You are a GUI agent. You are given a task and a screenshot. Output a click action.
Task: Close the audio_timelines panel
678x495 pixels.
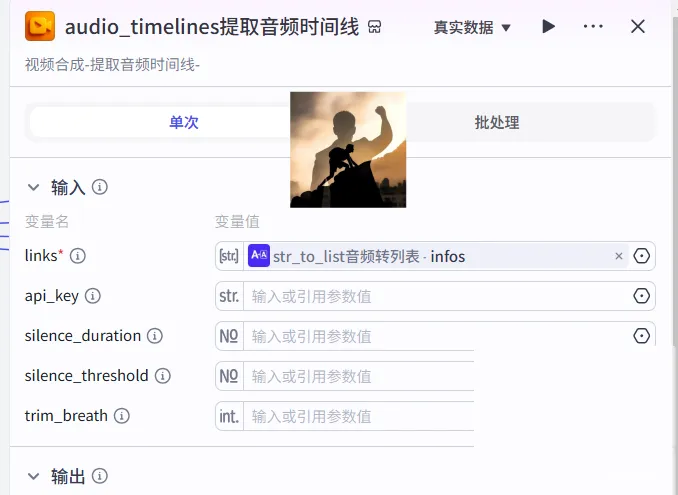point(638,26)
